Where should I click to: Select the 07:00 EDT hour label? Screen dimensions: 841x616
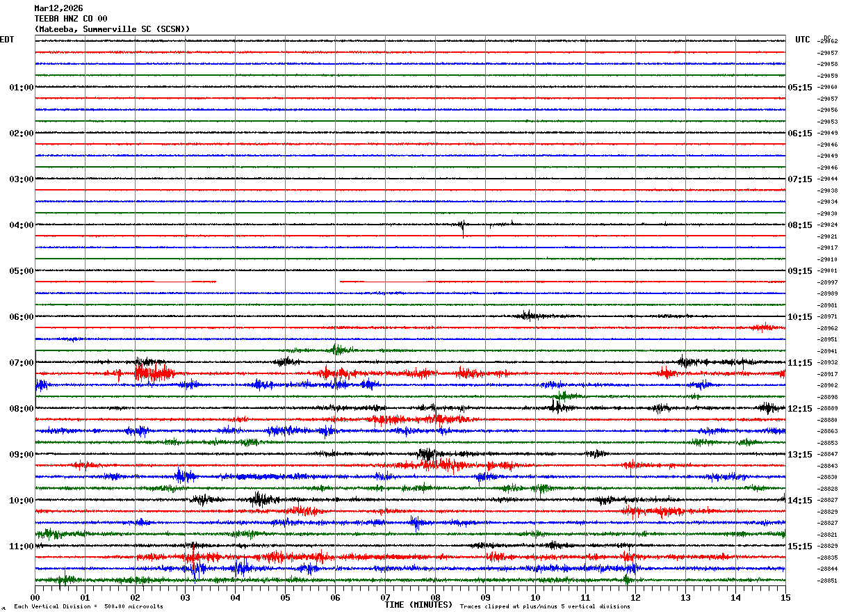(22, 363)
